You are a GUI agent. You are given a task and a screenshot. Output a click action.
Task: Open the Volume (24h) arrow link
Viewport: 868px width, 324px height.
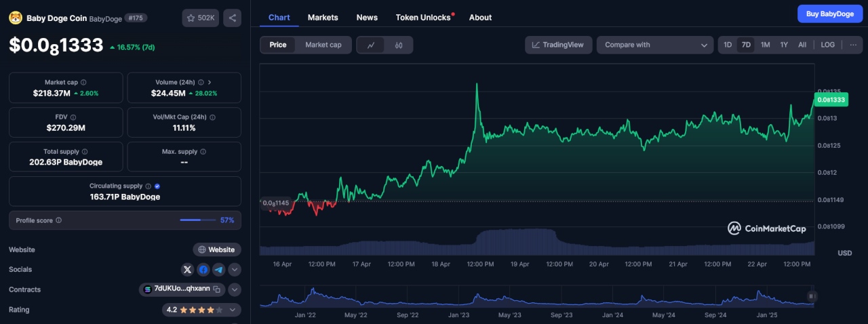point(210,82)
